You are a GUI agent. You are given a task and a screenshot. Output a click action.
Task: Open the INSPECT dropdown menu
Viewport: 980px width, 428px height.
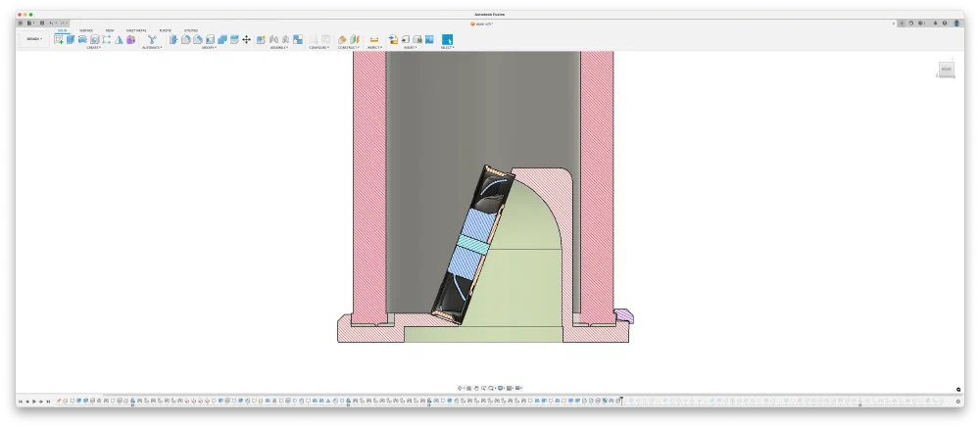374,47
